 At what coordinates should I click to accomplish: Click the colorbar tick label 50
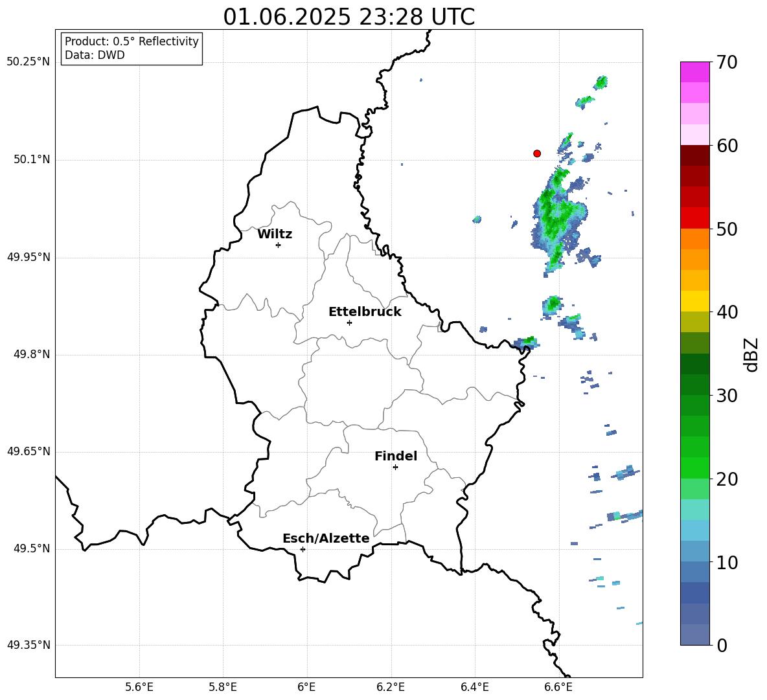point(727,229)
